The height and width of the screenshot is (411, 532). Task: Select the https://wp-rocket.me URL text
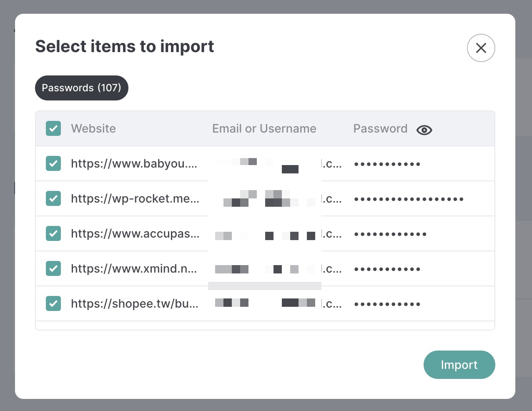coord(135,198)
